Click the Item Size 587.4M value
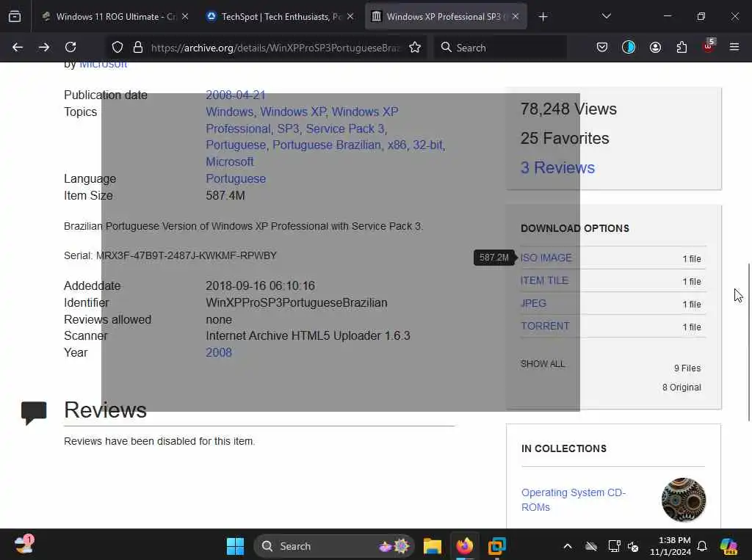 225,196
